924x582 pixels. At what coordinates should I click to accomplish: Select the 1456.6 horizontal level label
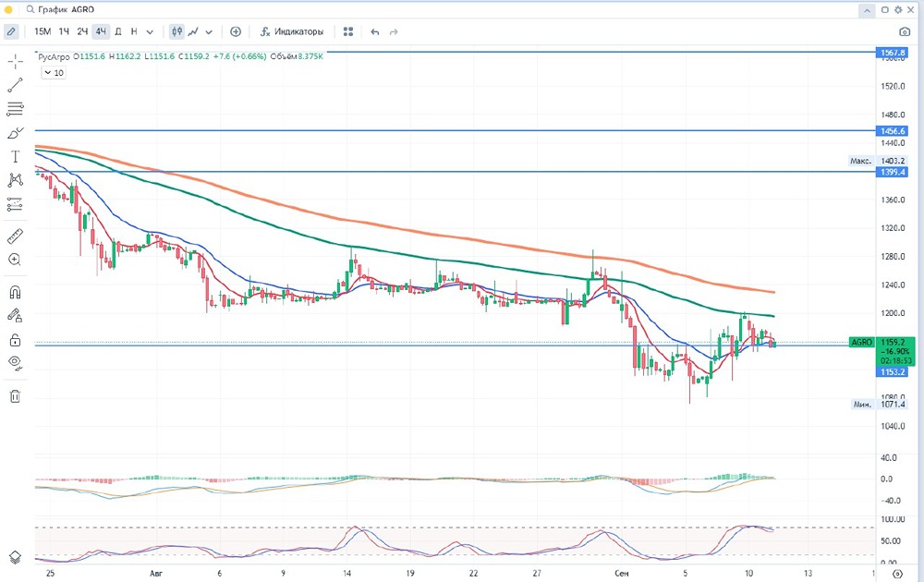[893, 131]
